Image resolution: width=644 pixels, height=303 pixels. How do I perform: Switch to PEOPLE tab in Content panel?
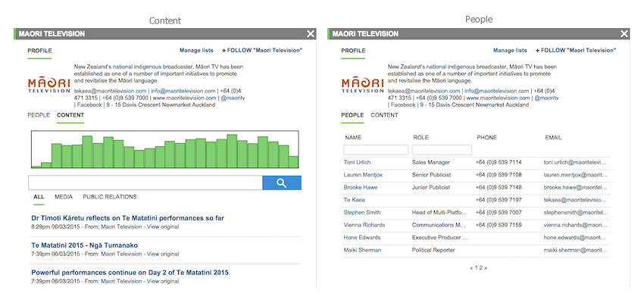[39, 115]
